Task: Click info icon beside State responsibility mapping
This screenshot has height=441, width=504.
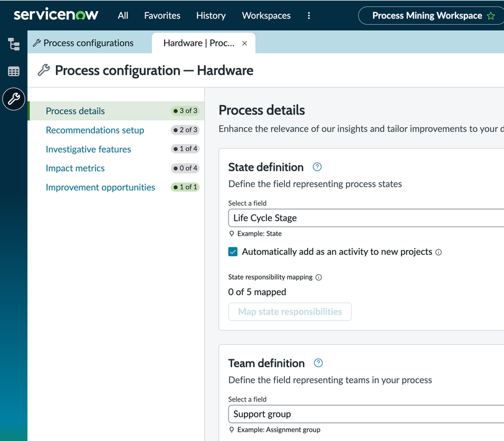Action: pos(319,277)
